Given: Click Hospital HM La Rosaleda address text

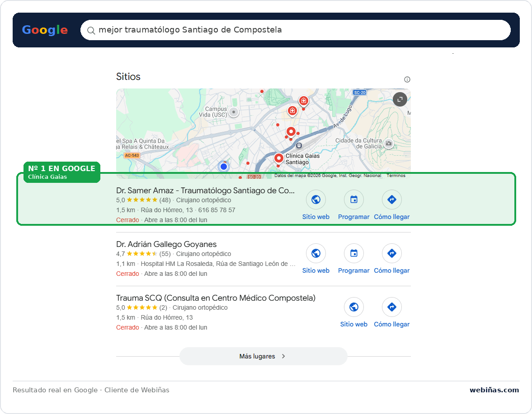Looking at the screenshot, I should [x=218, y=264].
